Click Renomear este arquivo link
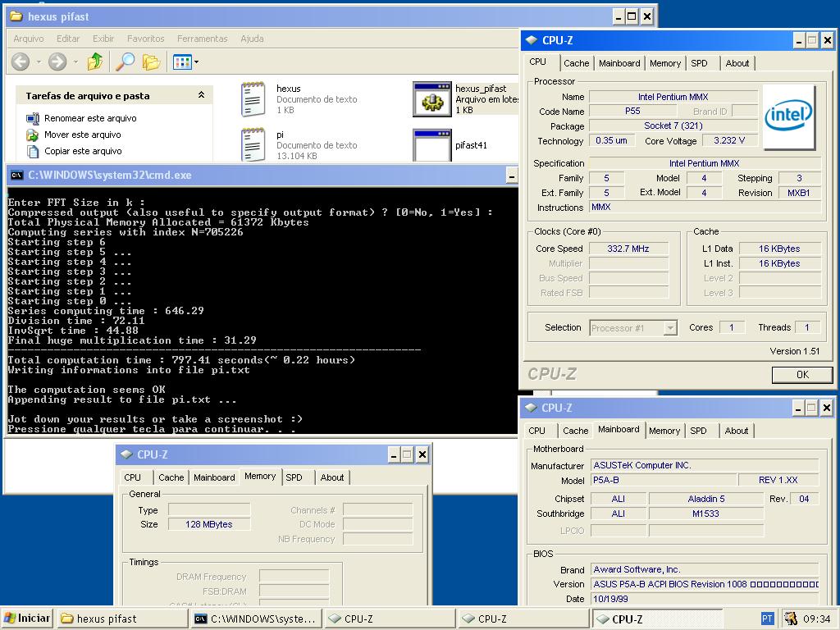The width and height of the screenshot is (840, 630). point(90,118)
